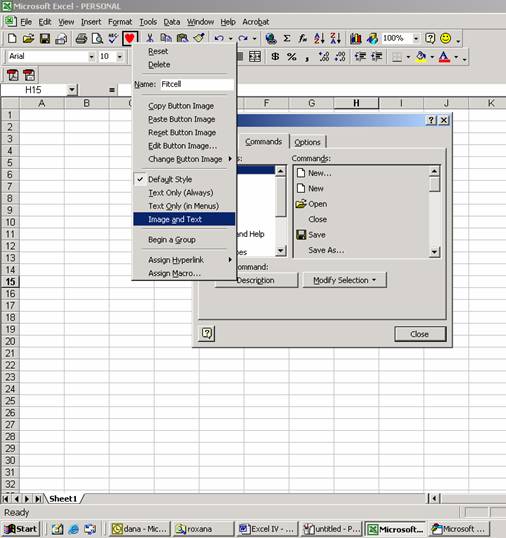Select Image and Text style

184,219
